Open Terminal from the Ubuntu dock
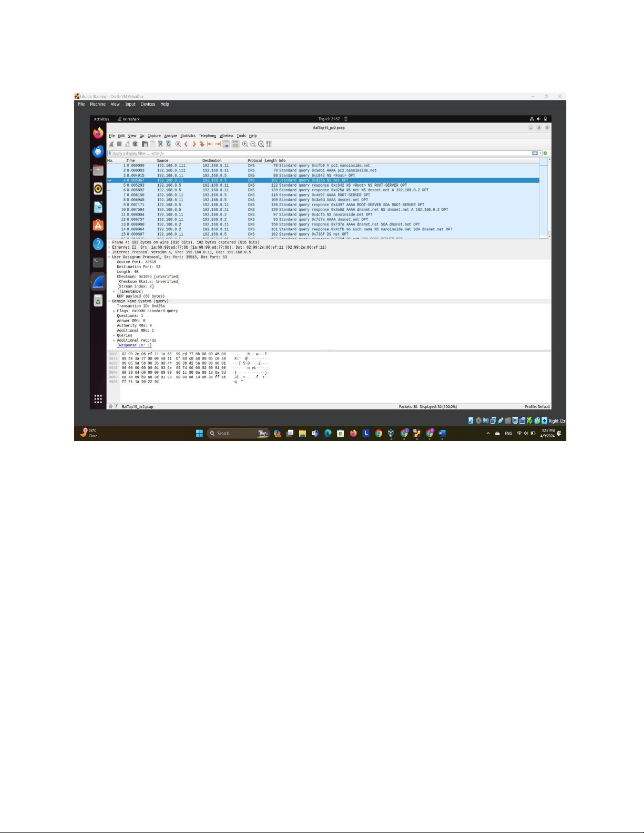 click(98, 262)
